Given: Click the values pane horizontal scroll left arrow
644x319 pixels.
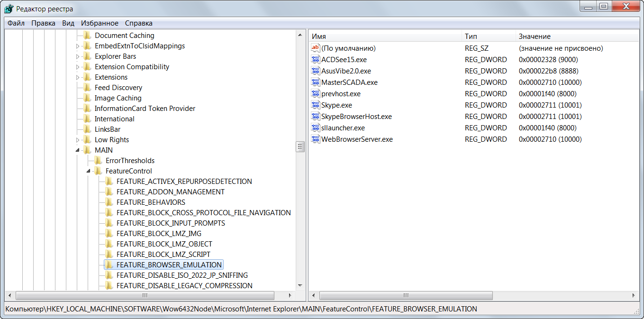Looking at the screenshot, I should click(314, 295).
